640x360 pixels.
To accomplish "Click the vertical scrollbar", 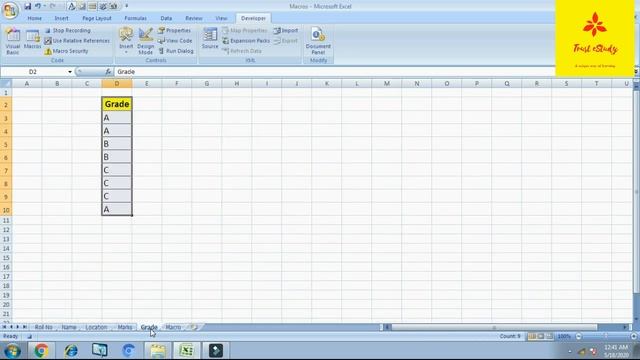I will (x=636, y=191).
